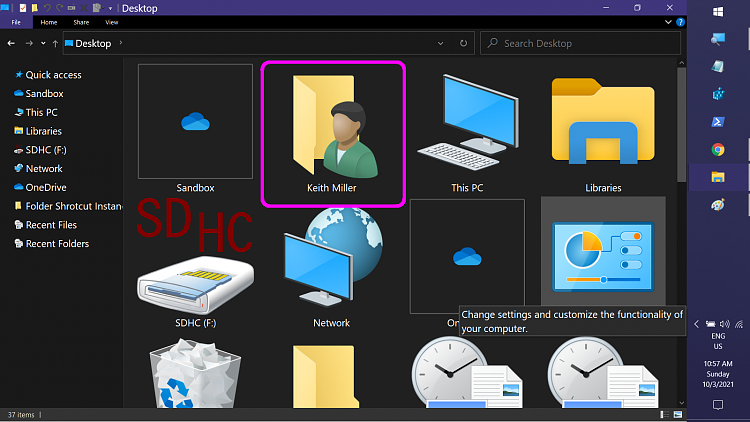Open PowerShell from the taskbar
750x422 pixels.
coord(718,122)
